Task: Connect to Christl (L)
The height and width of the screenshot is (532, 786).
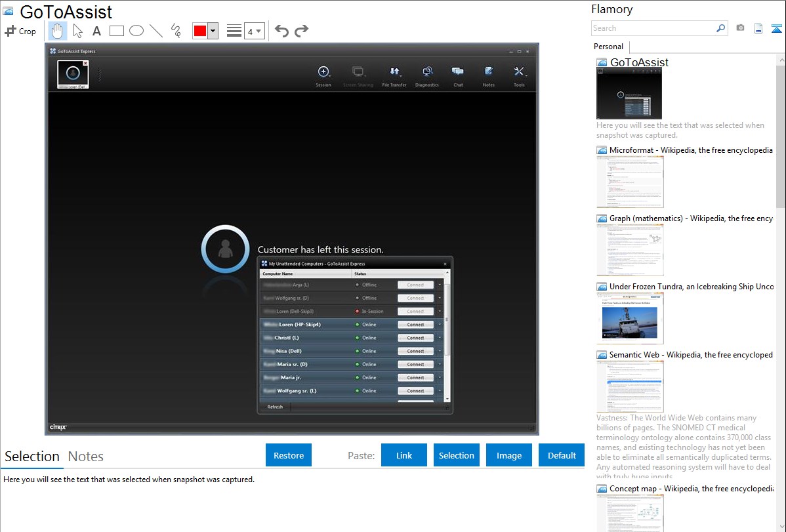Action: [x=415, y=338]
